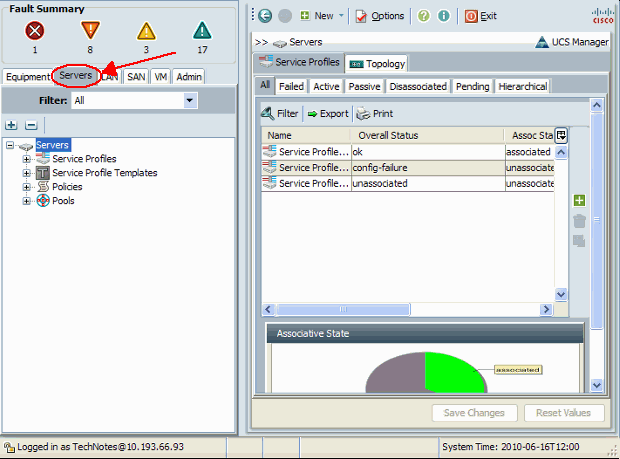
Task: Click the New toolbar button
Action: click(317, 16)
